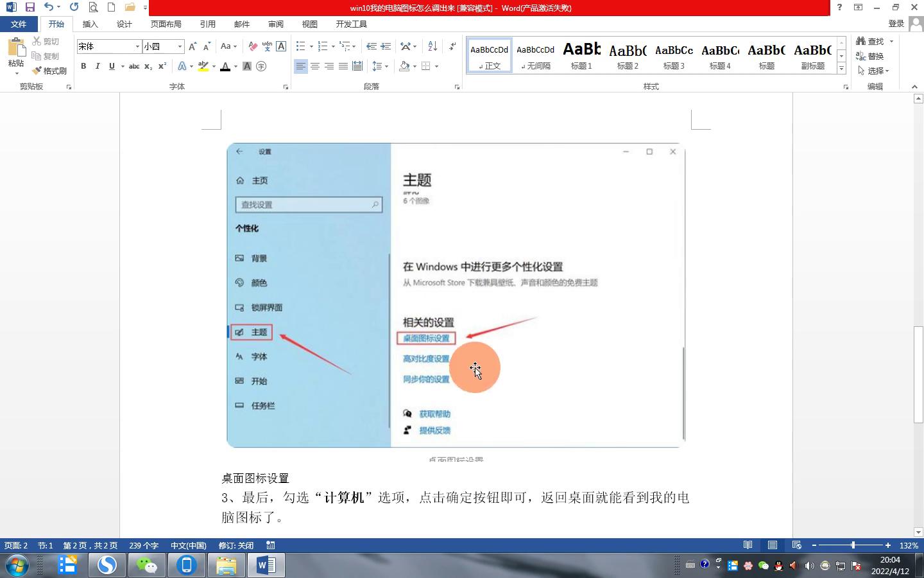This screenshot has width=924, height=578.
Task: Click the superscript X² icon
Action: [x=162, y=66]
